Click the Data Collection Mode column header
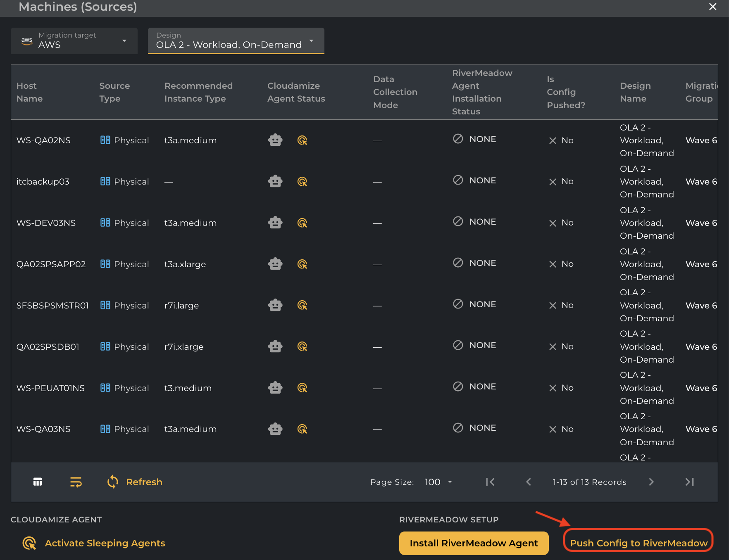 395,92
